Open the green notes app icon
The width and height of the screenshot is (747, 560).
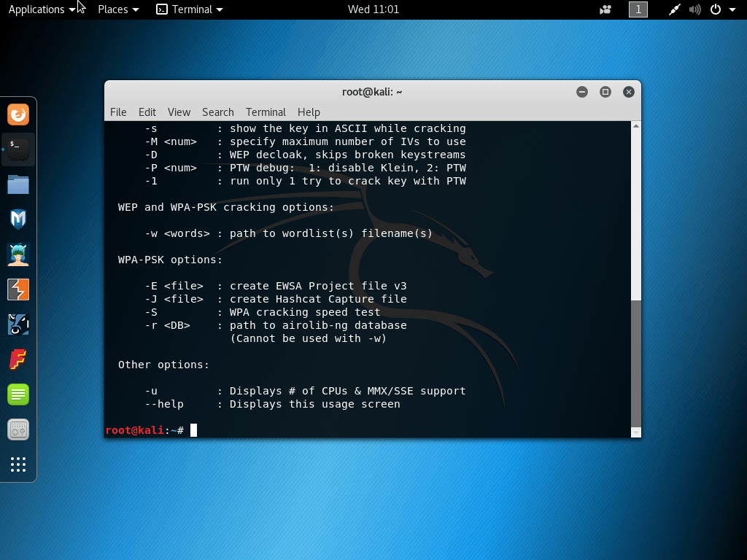pos(18,394)
